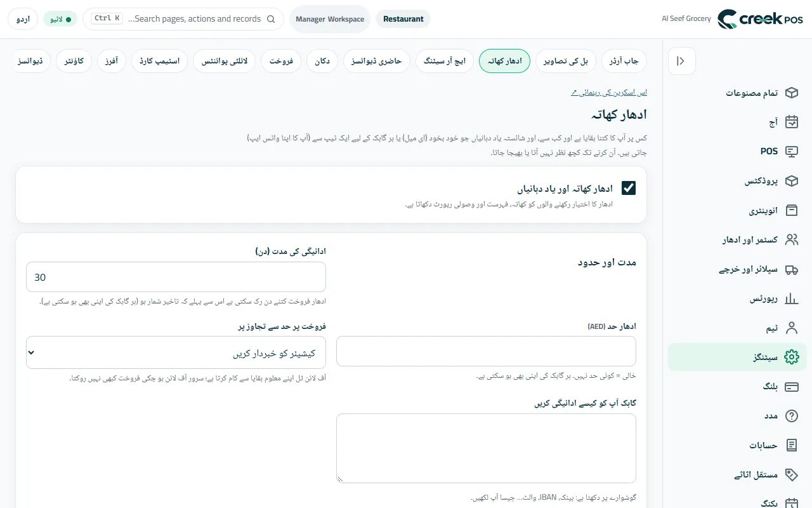Click the Manager Workspace button
The image size is (812, 508).
[x=330, y=19]
